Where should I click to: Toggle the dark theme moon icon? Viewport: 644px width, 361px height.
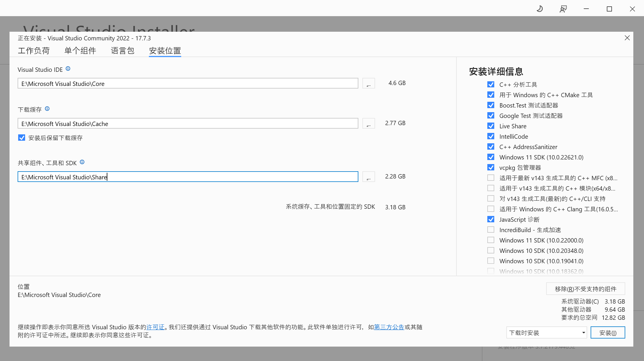coord(540,9)
